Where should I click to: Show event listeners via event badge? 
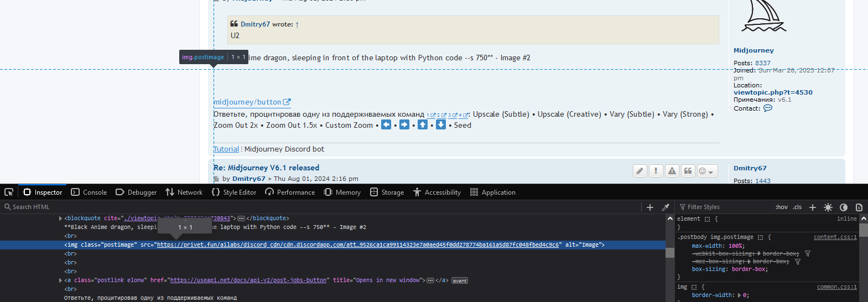point(460,281)
